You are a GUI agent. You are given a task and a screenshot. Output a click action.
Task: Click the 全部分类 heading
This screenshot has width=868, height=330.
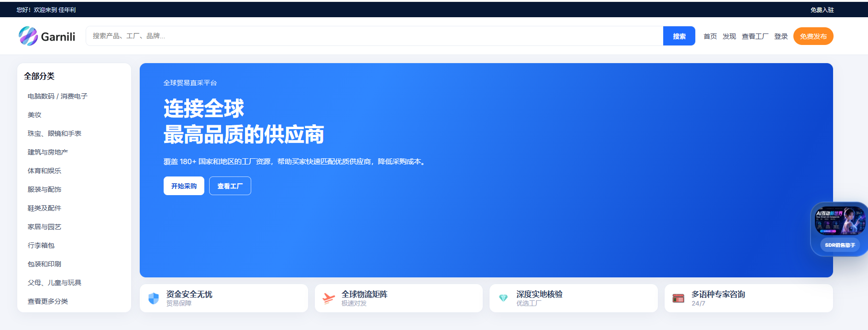(39, 76)
